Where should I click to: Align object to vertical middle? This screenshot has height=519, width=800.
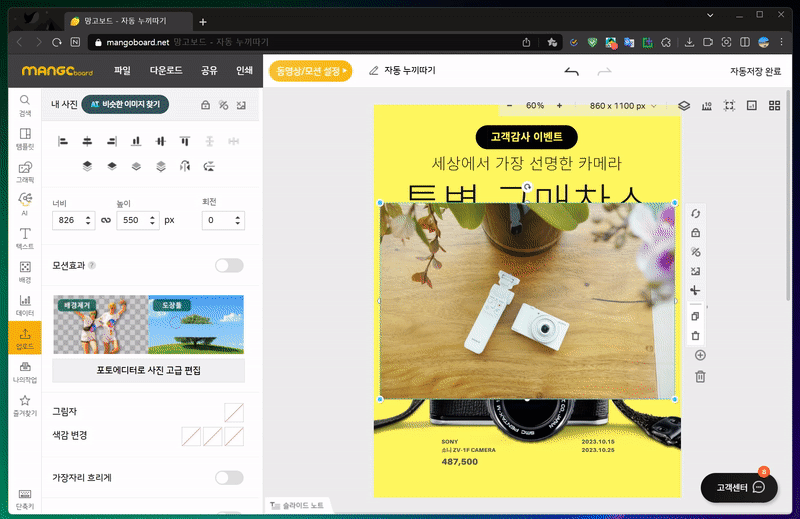click(160, 141)
